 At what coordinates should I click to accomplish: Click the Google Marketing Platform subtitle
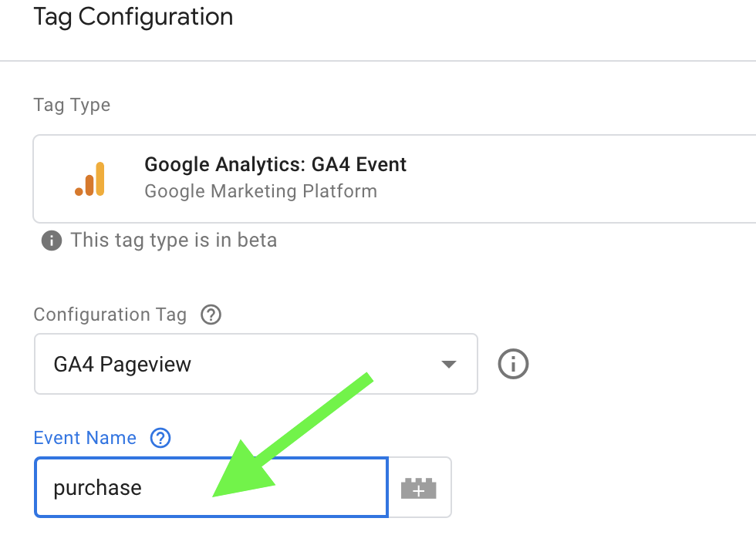[261, 190]
